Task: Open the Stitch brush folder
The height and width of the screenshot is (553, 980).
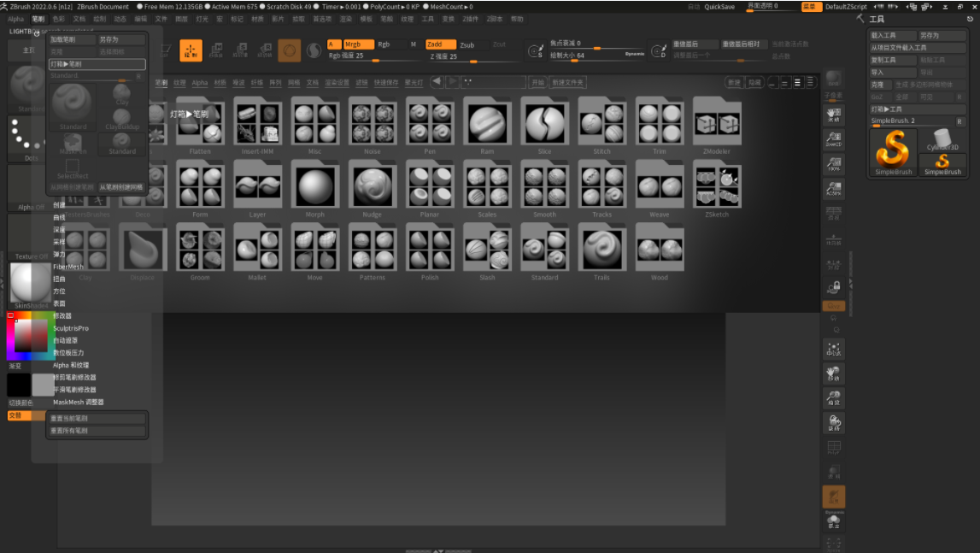Action: click(601, 126)
